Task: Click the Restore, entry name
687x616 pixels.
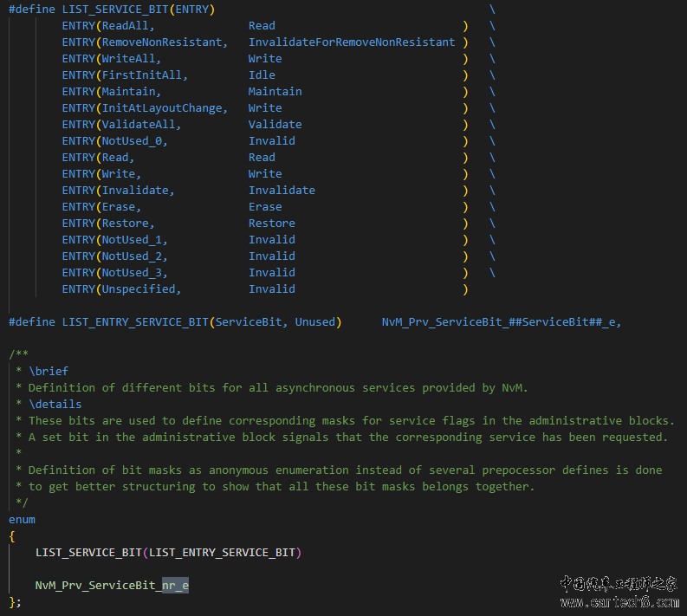Action: pyautogui.click(x=128, y=224)
